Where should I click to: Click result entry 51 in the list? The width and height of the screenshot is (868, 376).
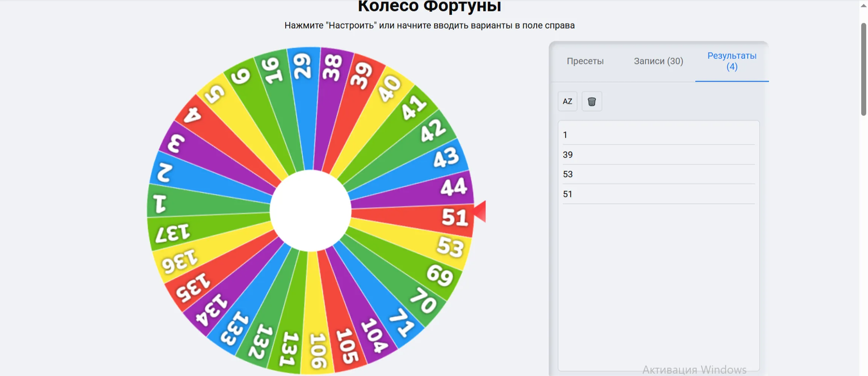click(x=659, y=194)
